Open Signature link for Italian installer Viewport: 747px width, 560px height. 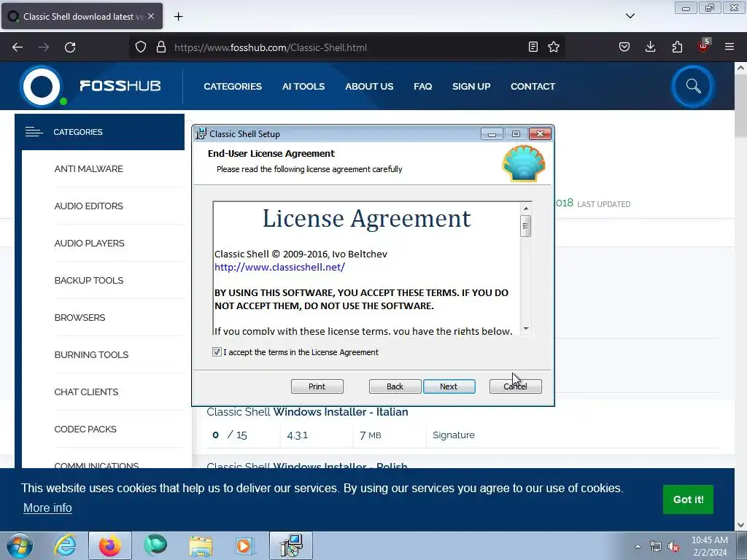click(454, 435)
